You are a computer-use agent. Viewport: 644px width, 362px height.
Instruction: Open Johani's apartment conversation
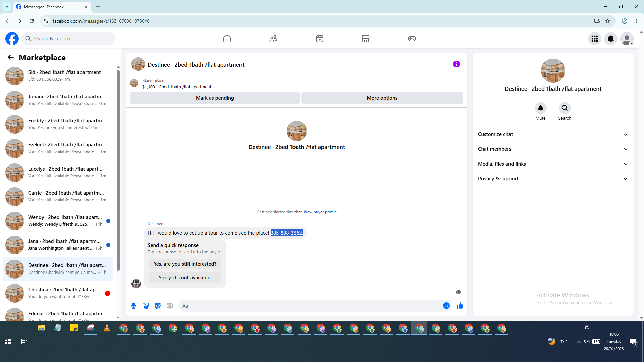tap(58, 100)
